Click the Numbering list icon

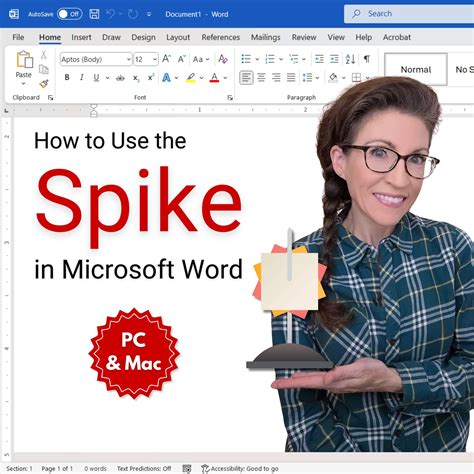click(270, 59)
